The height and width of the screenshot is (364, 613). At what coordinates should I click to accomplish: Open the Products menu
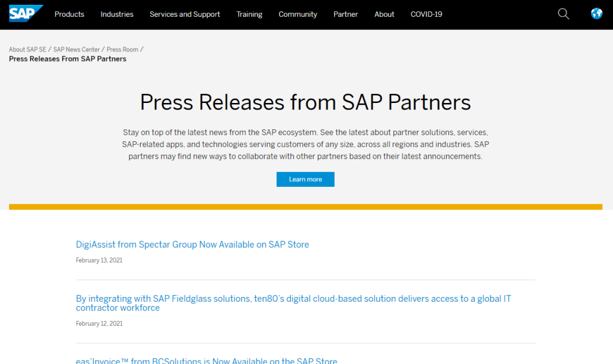(69, 14)
